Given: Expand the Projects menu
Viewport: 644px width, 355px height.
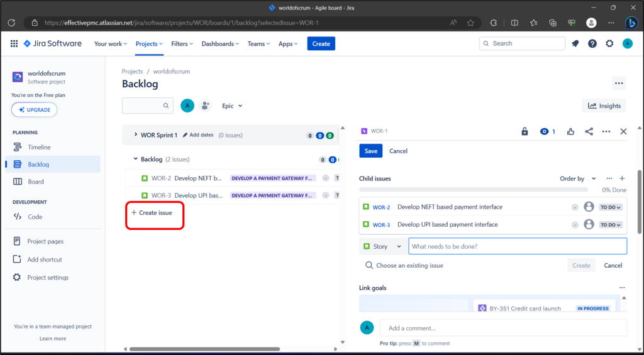Looking at the screenshot, I should [149, 43].
